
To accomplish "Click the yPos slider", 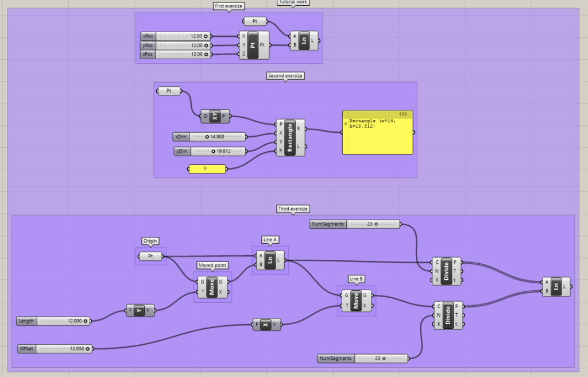I will click(175, 45).
